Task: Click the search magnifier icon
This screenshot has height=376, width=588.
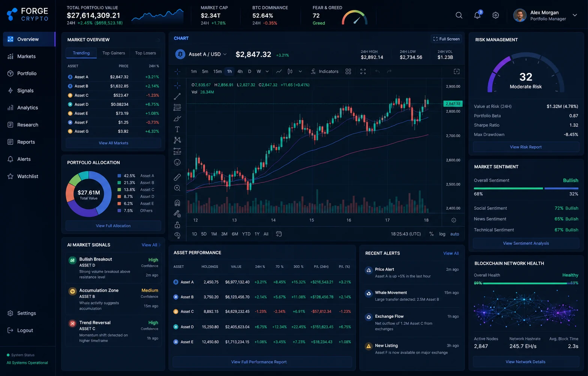Action: (x=459, y=15)
